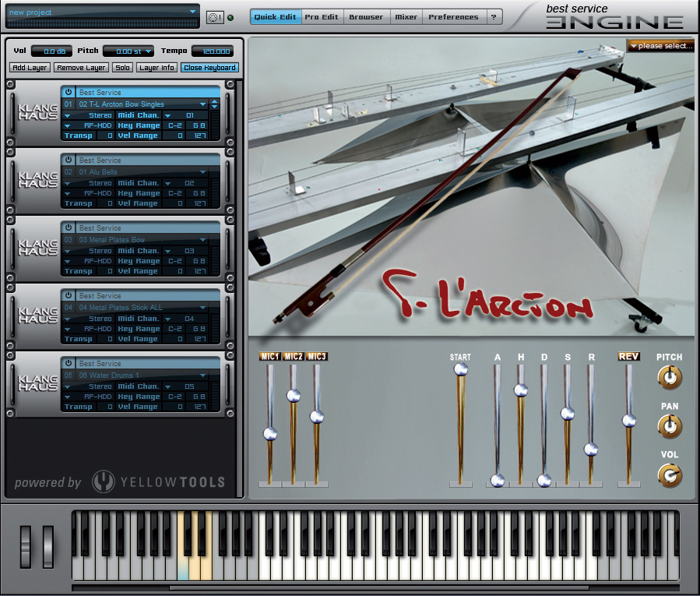Click the Tempo value field

(213, 51)
